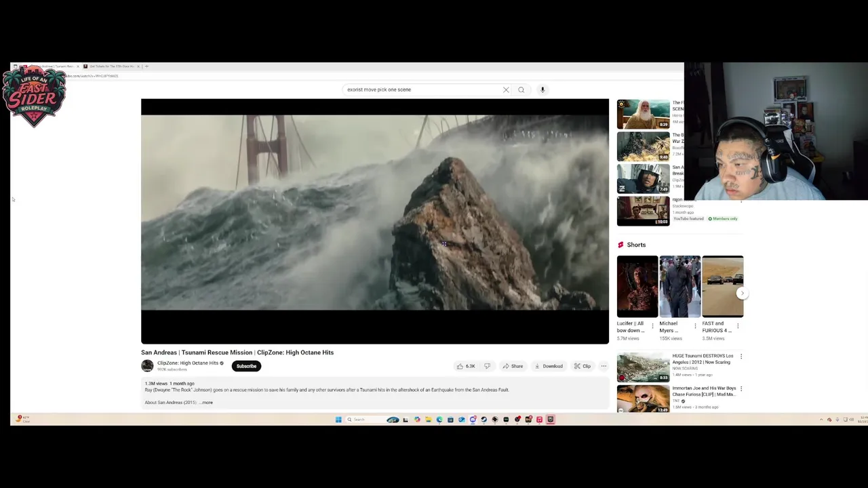The image size is (868, 488).
Task: Open the Lucifer All bow down short
Action: 637,286
